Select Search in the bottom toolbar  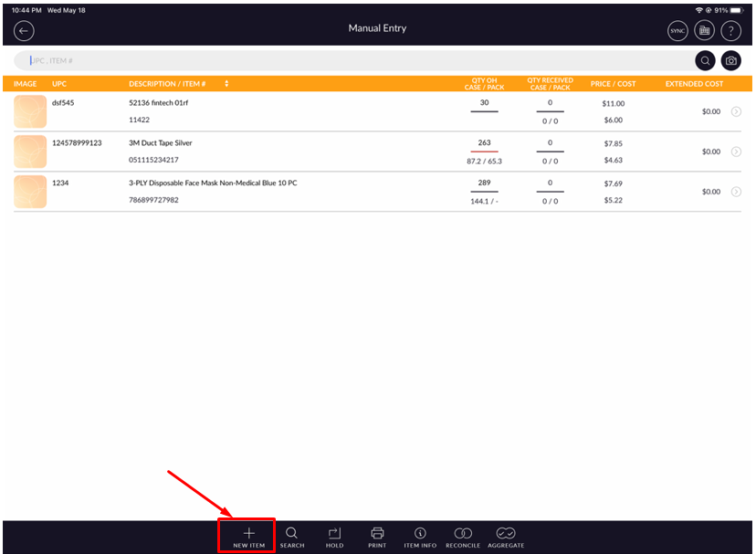pyautogui.click(x=292, y=537)
